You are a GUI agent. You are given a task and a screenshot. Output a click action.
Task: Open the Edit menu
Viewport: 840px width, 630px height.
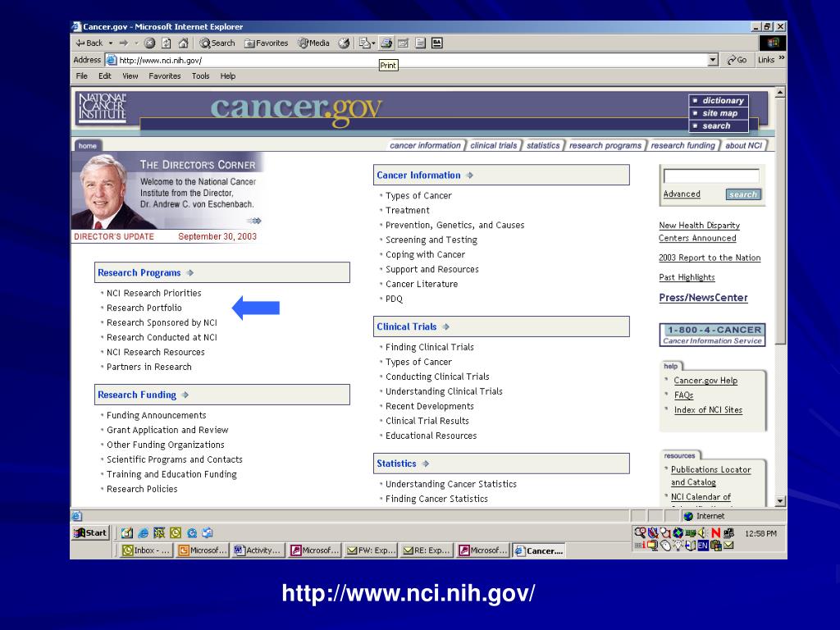coord(104,76)
